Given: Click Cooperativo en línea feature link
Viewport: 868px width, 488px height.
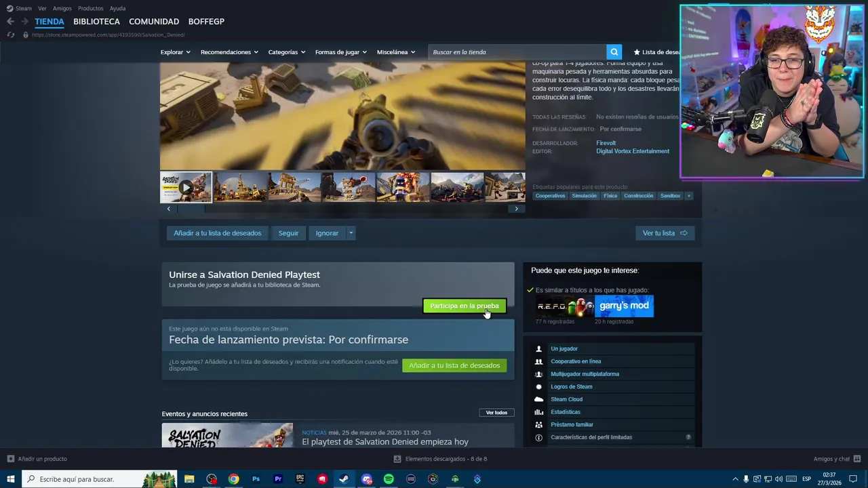Looking at the screenshot, I should pos(576,361).
